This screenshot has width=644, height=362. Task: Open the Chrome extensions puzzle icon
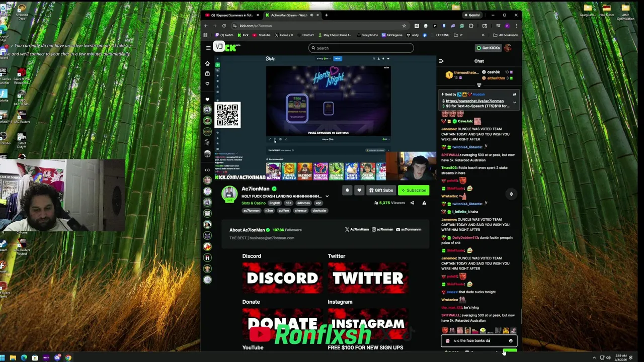pos(471,26)
